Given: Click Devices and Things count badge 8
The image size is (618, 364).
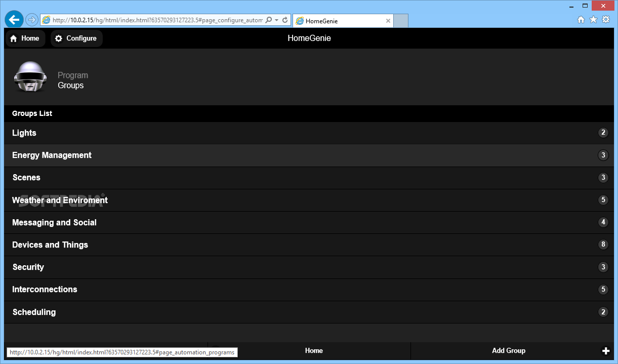Looking at the screenshot, I should click(x=603, y=245).
